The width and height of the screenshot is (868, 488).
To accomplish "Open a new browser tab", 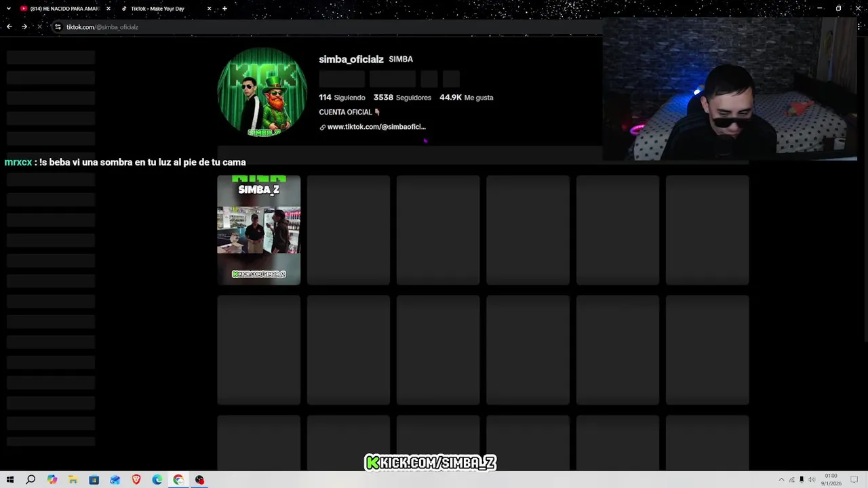I will click(224, 9).
